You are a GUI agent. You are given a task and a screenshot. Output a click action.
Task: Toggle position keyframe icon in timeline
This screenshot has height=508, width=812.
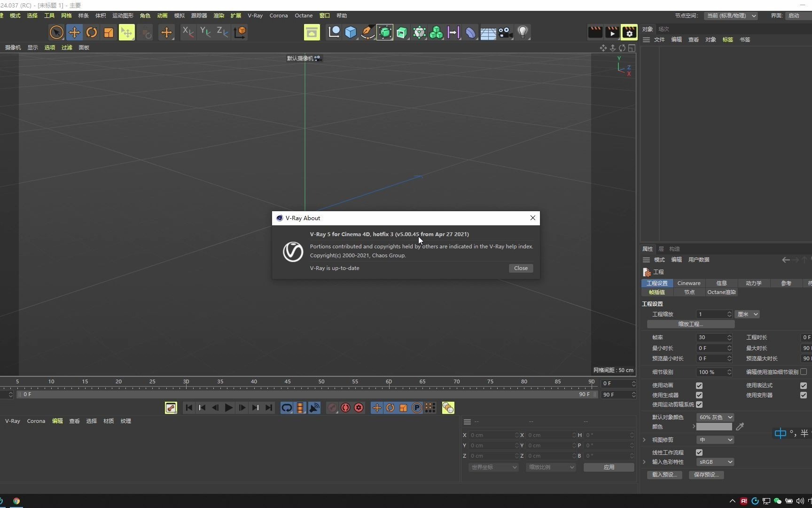click(x=377, y=408)
